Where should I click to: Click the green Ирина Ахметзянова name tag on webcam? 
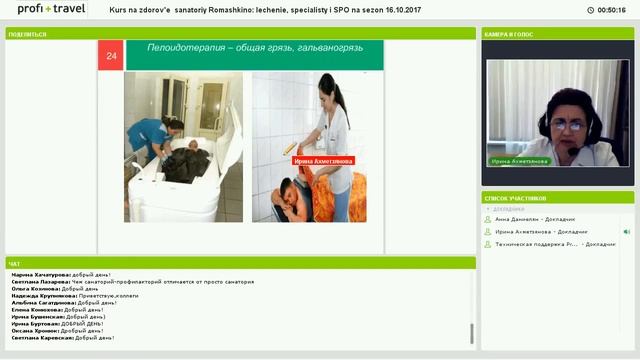(x=519, y=161)
